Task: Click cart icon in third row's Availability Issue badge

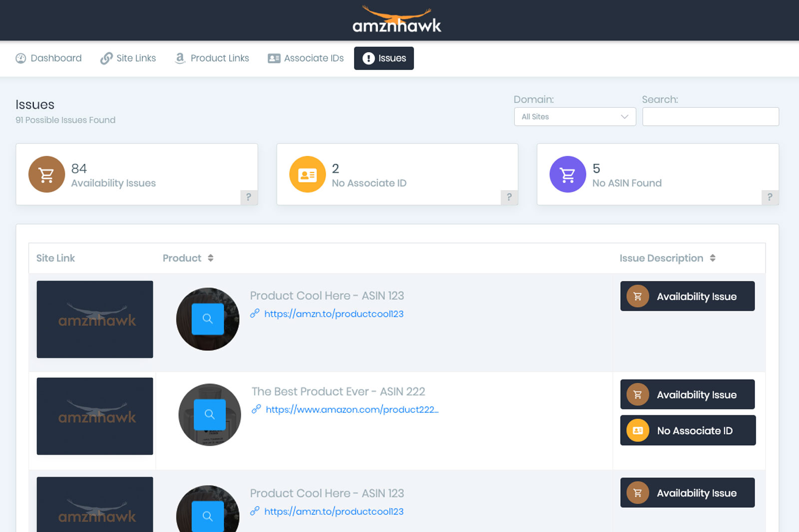Action: pos(638,493)
